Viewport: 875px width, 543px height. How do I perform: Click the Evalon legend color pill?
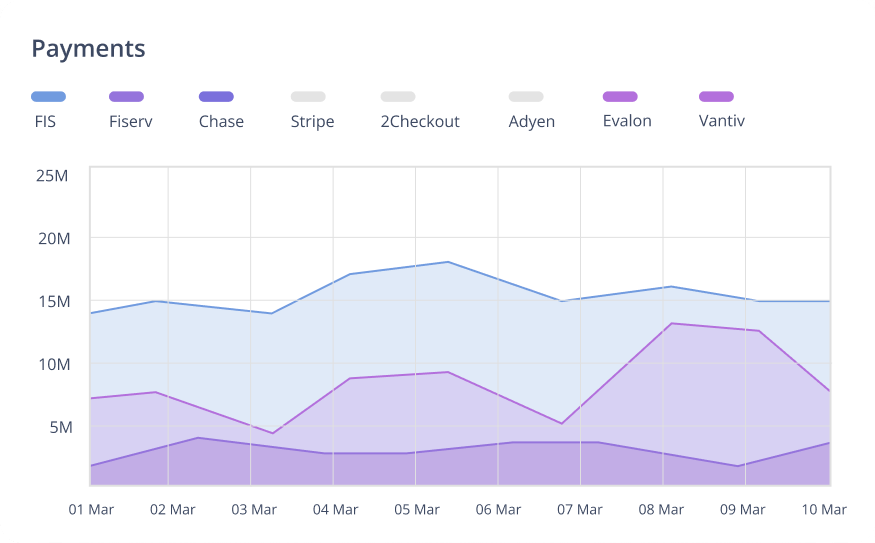pos(620,97)
